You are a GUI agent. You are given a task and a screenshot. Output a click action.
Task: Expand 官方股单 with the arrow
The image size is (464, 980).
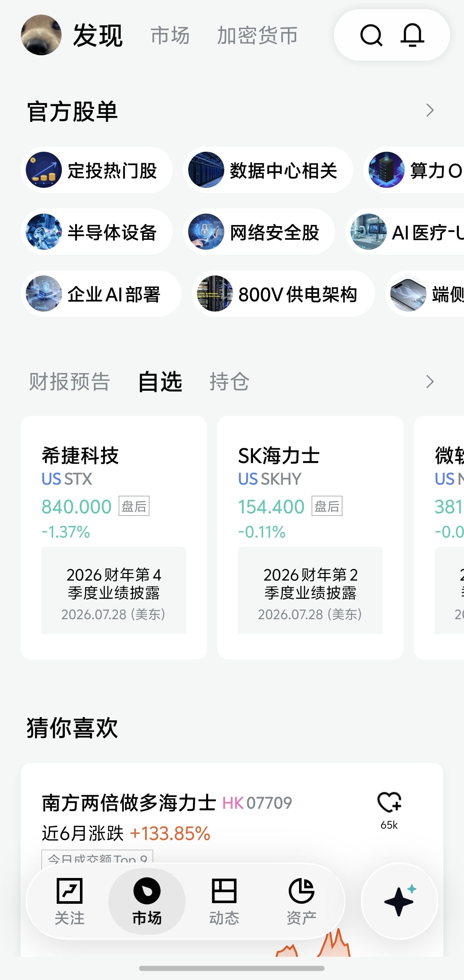[430, 110]
